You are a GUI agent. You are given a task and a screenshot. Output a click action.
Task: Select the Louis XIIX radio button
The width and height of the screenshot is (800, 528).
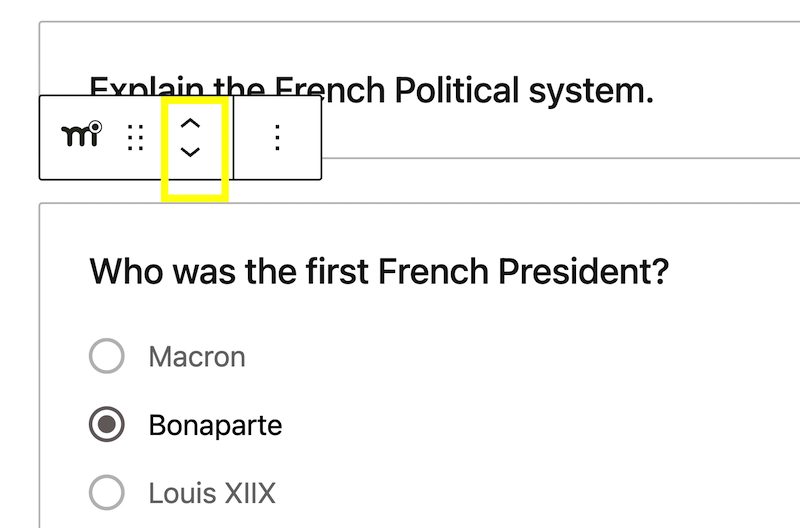(107, 493)
